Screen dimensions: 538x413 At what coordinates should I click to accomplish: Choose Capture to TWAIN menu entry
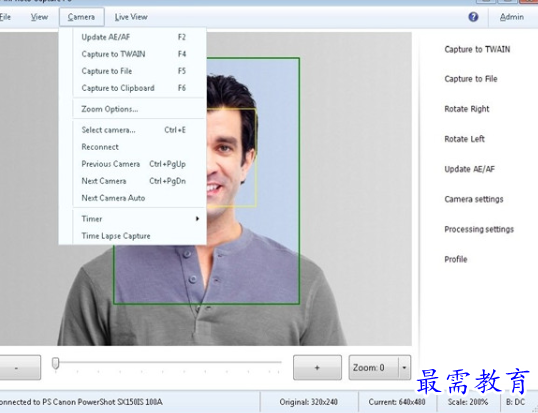(133, 54)
